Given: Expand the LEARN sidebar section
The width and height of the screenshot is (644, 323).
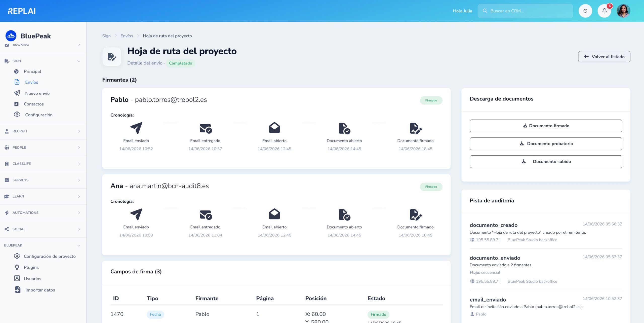Looking at the screenshot, I should tap(43, 196).
